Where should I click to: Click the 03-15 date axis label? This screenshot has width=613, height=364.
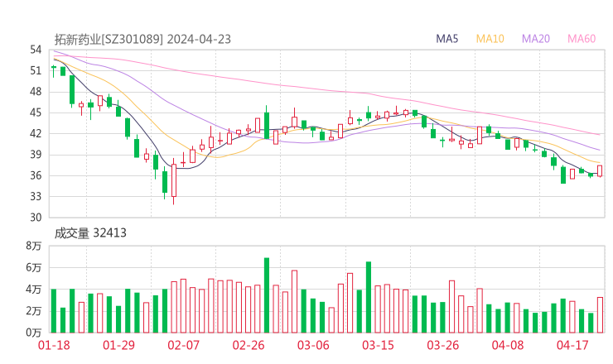pyautogui.click(x=378, y=345)
